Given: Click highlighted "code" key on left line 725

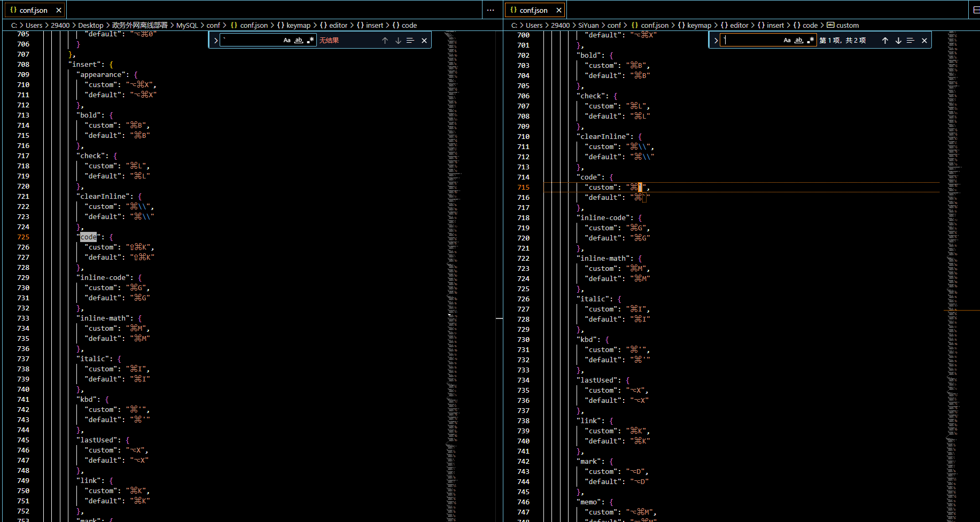Looking at the screenshot, I should 89,237.
